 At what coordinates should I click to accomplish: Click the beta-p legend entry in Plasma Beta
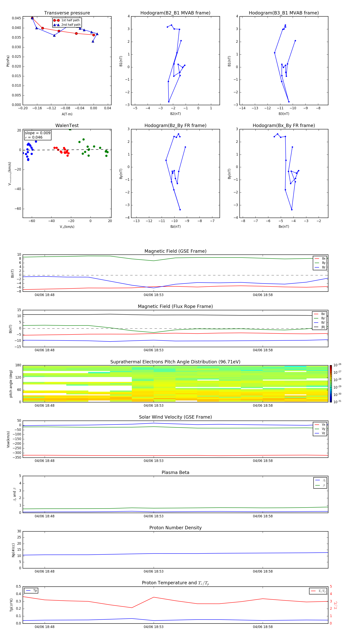coord(320,480)
